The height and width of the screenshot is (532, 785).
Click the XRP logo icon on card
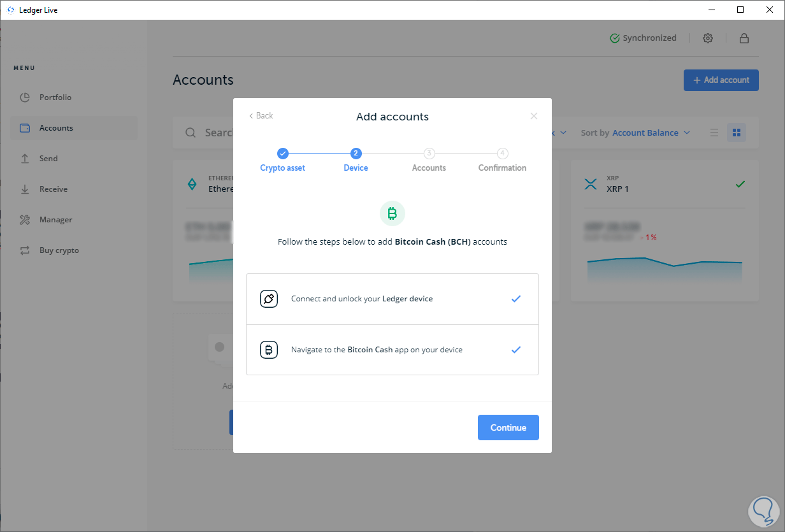[591, 184]
